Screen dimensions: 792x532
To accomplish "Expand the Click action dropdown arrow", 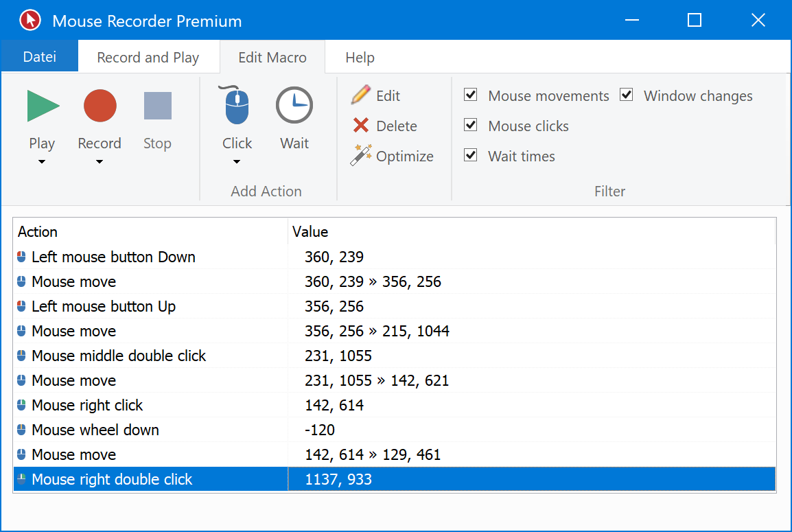I will [237, 162].
